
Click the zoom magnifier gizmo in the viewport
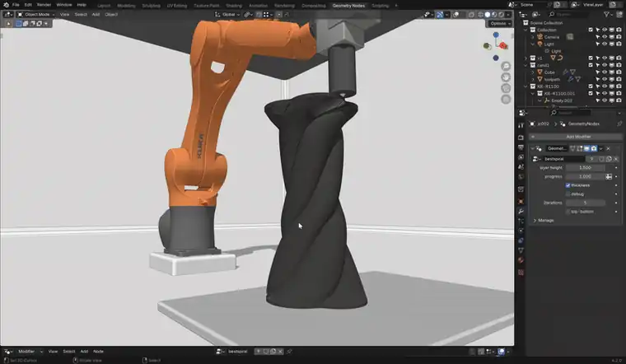click(506, 66)
